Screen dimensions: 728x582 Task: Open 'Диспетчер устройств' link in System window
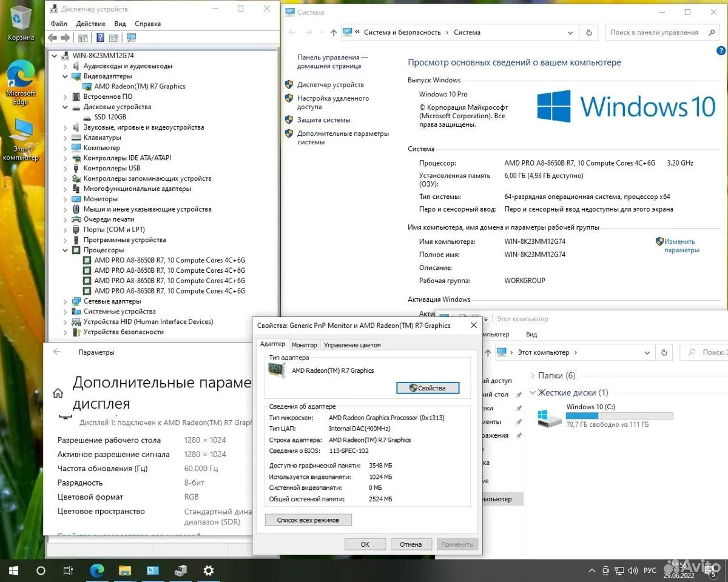(331, 85)
